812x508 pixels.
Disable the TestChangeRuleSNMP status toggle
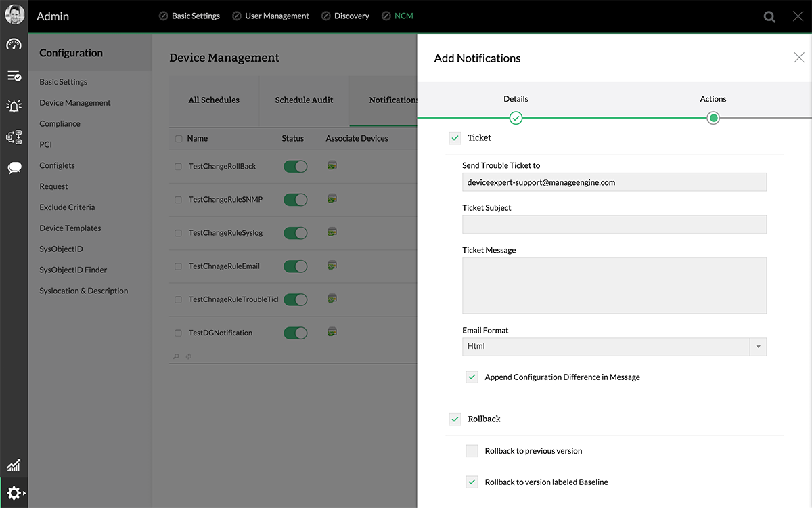click(295, 200)
